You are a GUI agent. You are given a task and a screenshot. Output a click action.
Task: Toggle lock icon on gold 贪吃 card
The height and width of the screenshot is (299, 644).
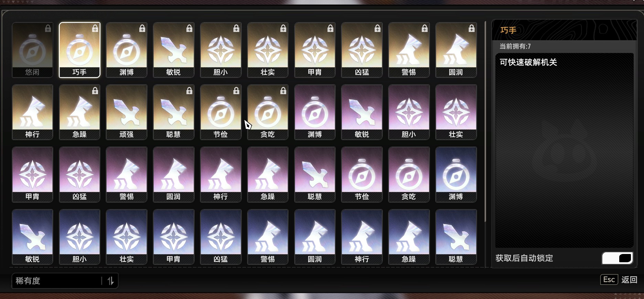coord(283,91)
